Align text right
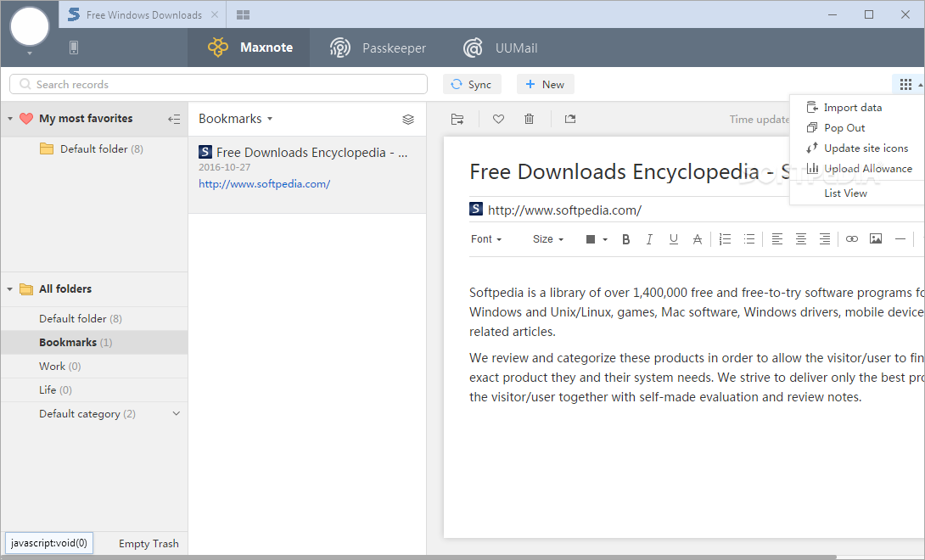This screenshot has height=560, width=925. click(825, 239)
